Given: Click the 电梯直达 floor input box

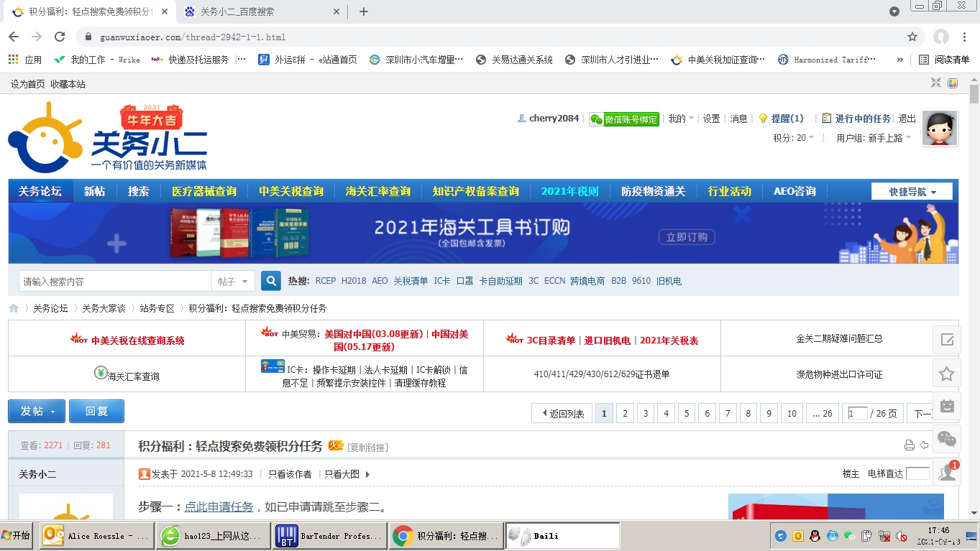Looking at the screenshot, I should (x=917, y=473).
